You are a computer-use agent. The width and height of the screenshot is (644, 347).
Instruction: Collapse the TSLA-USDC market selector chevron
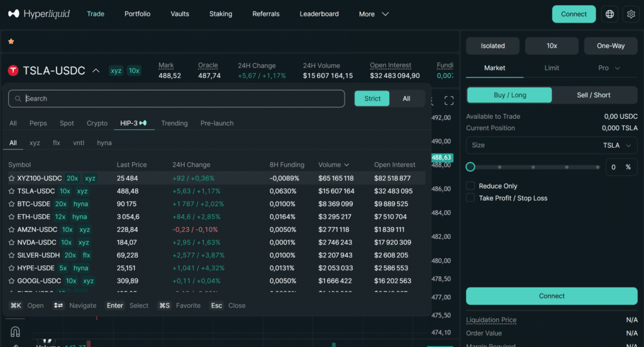(96, 70)
